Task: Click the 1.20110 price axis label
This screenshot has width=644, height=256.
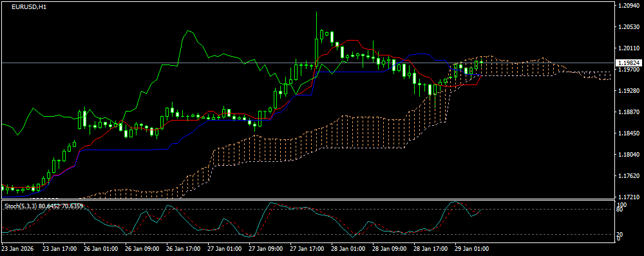Action: (629, 48)
